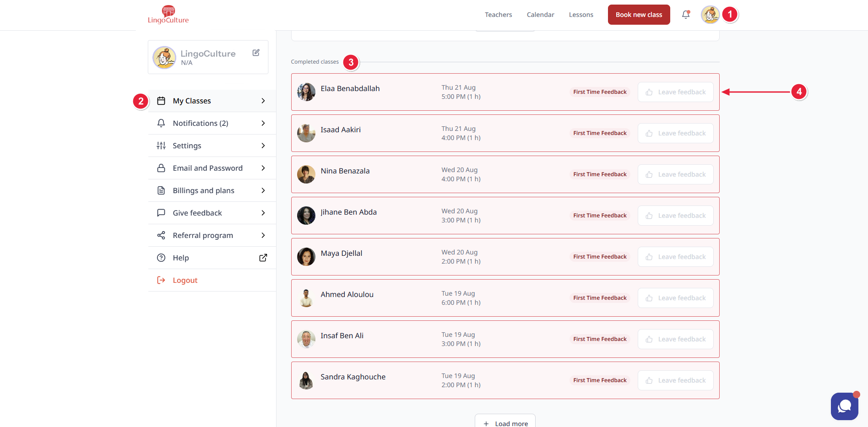Click the LingoCulture logo

[x=168, y=15]
